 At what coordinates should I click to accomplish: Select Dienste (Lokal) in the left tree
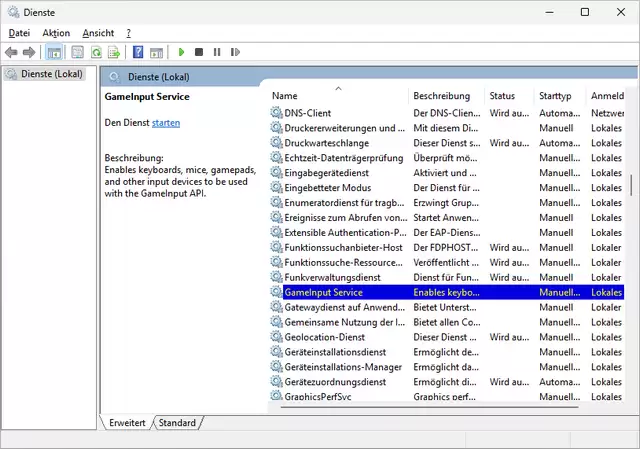tap(50, 74)
